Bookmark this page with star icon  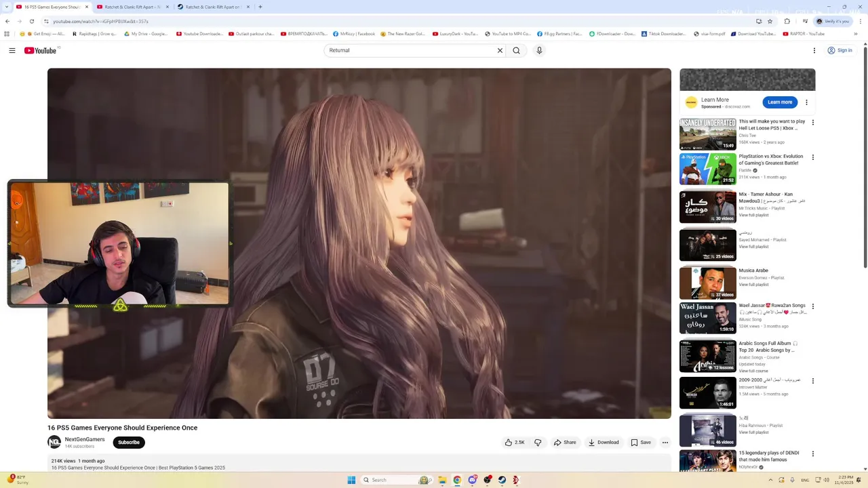tap(770, 21)
